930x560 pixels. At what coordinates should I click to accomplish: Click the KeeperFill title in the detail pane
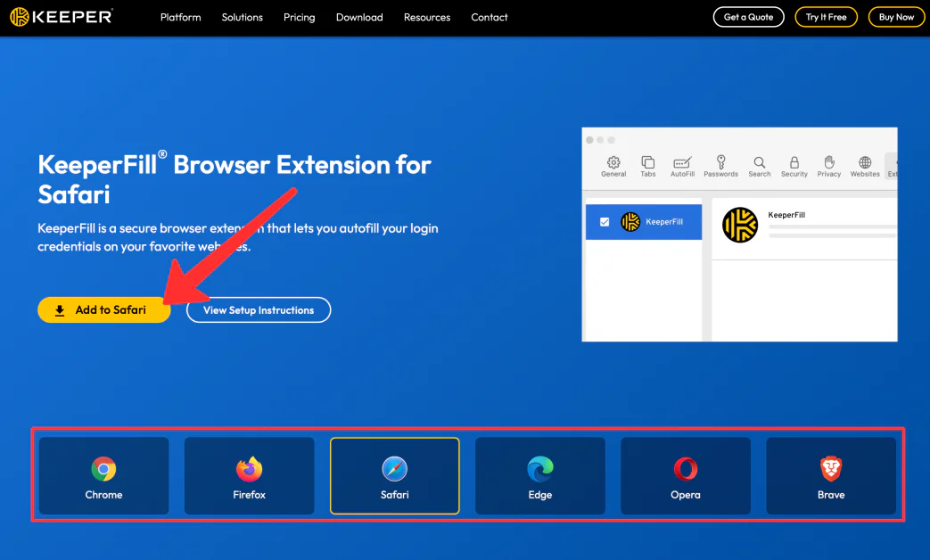(786, 215)
